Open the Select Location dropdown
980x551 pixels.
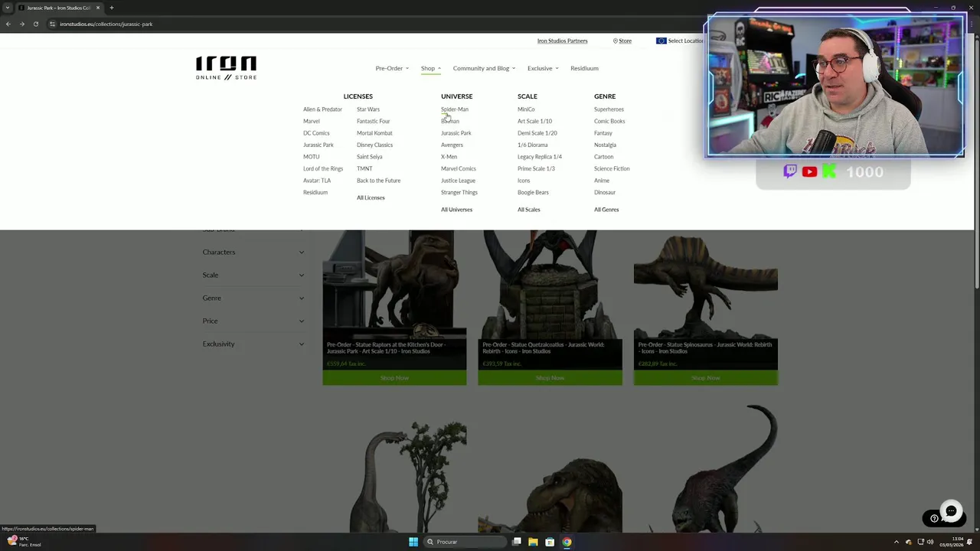(680, 41)
